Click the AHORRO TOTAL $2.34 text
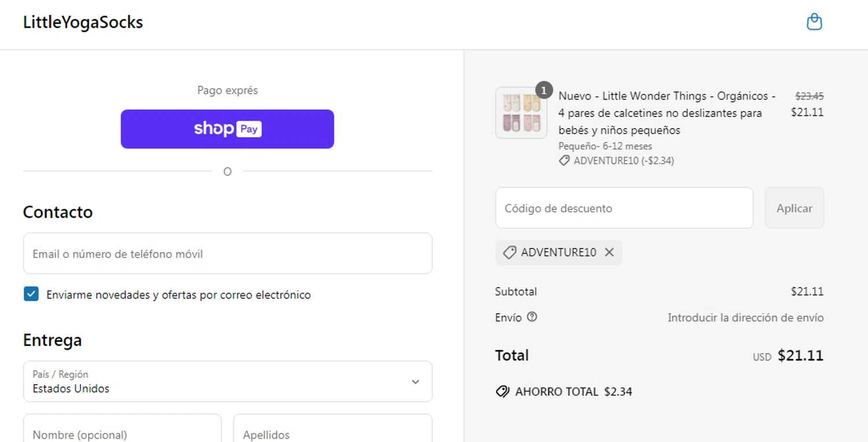The image size is (868, 442). (573, 392)
